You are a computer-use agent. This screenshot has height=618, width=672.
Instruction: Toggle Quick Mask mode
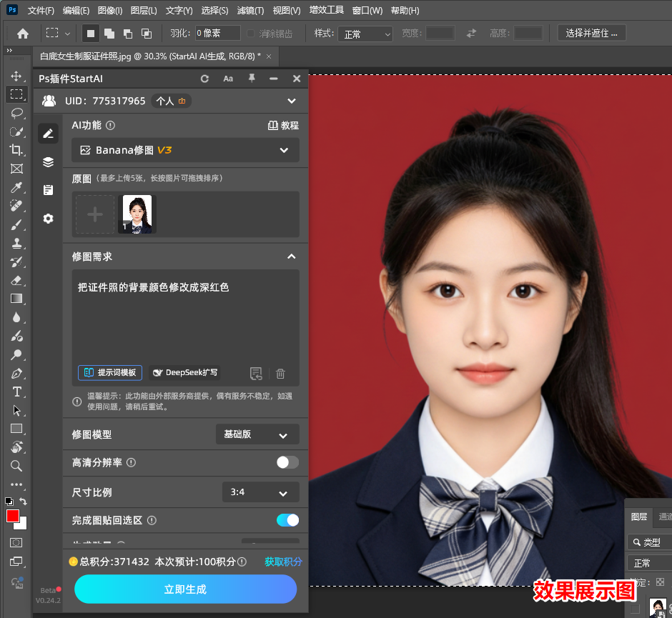[16, 542]
